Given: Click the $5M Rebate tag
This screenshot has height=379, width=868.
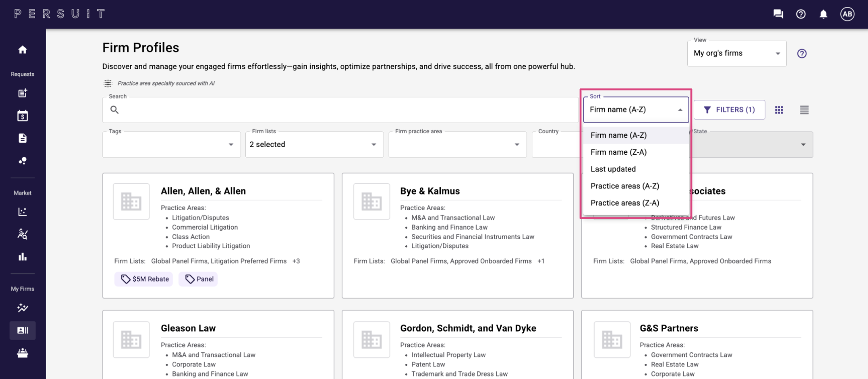Looking at the screenshot, I should 144,279.
